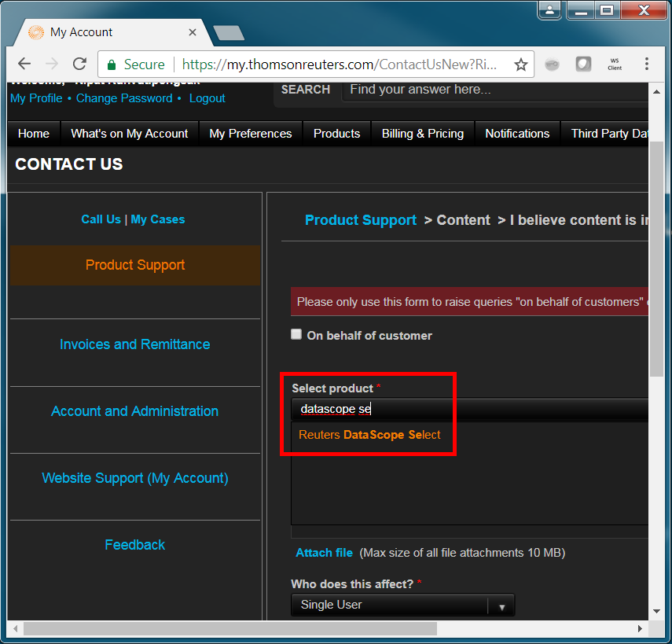The image size is (672, 644).
Task: Click the Change Password link
Action: tap(124, 98)
